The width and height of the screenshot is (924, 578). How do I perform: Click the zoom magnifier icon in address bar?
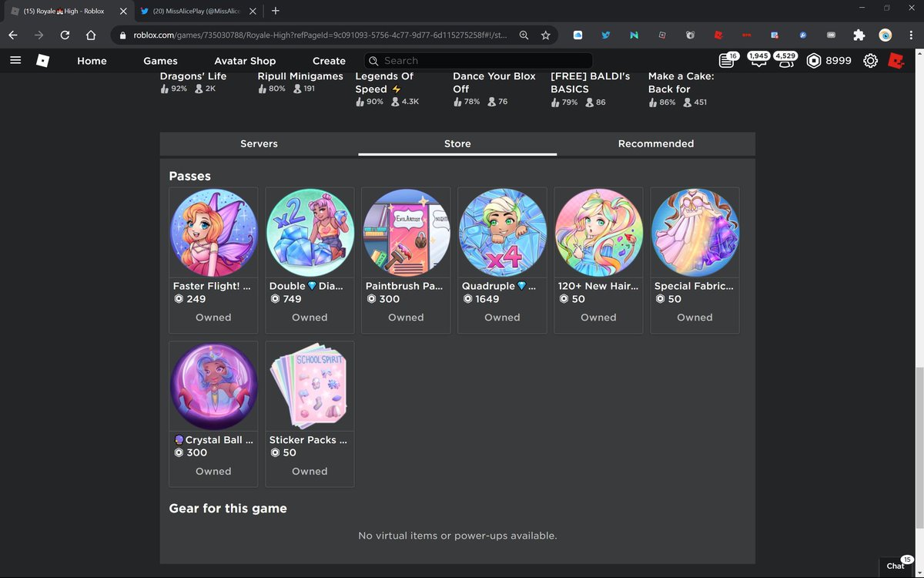pos(524,35)
